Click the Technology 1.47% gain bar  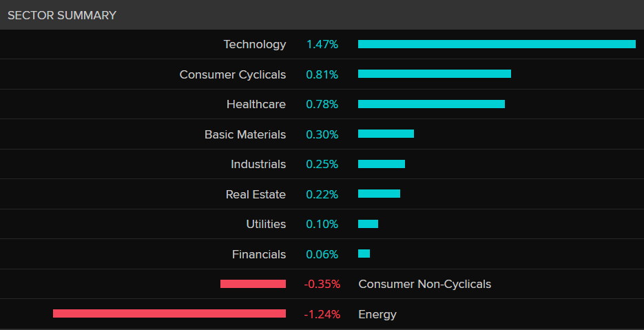tap(497, 44)
